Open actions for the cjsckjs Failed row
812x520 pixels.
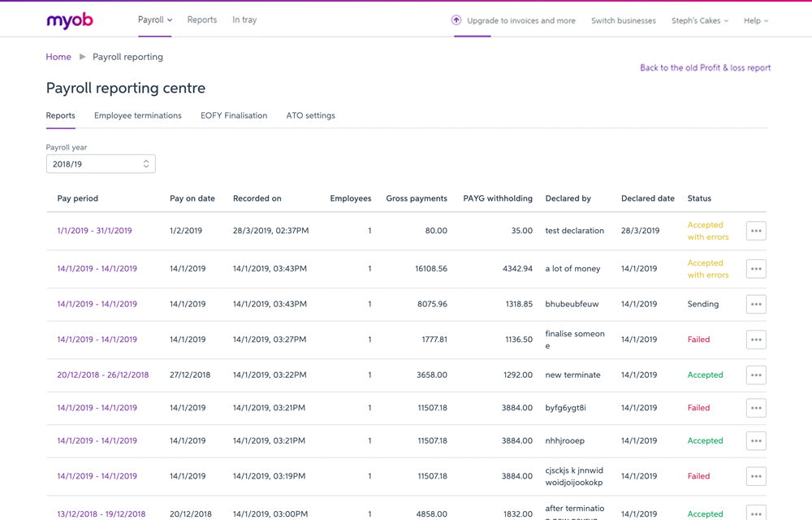tap(756, 476)
